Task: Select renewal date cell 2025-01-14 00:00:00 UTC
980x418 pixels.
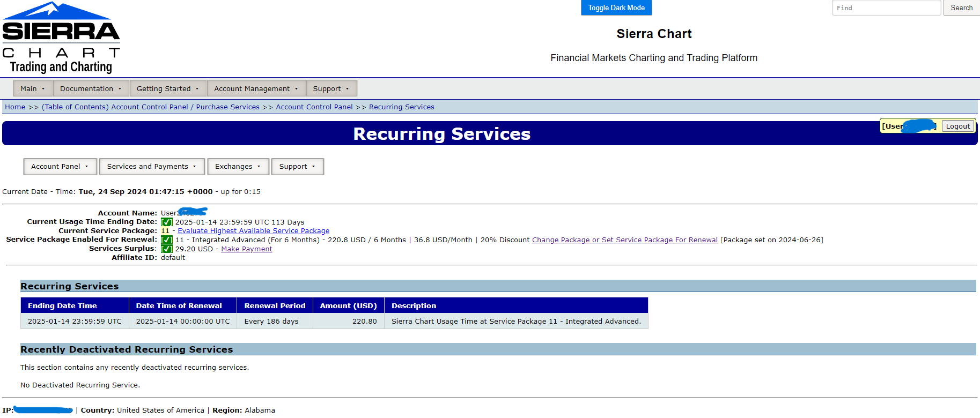Action: pos(183,322)
